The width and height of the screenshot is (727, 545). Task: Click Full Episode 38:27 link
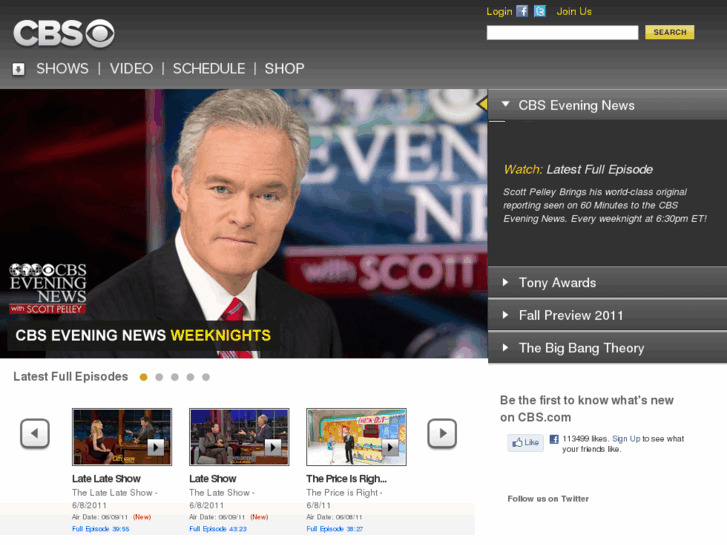335,529
